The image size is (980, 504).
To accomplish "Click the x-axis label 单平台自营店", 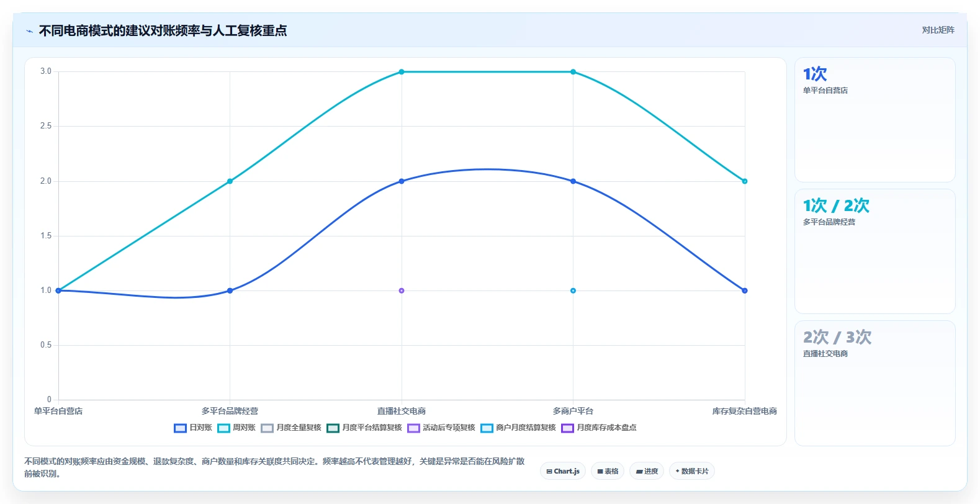I will [58, 411].
